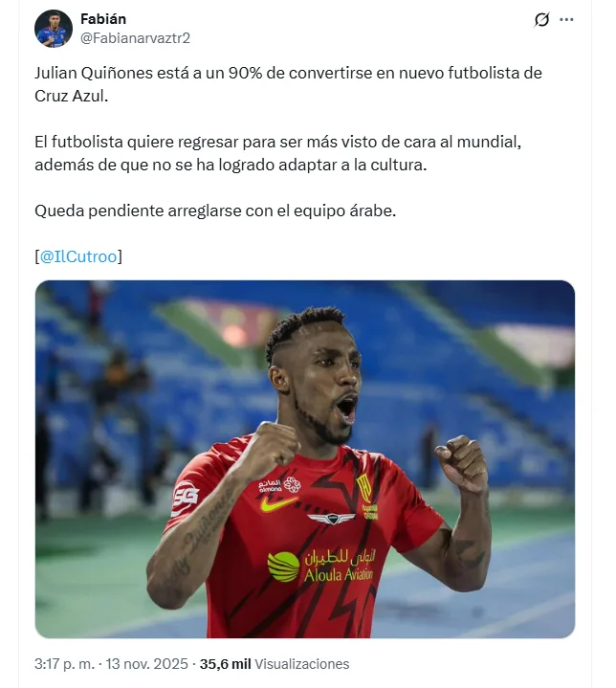Click the sentence mentioning Cruz Azul

(x=288, y=84)
